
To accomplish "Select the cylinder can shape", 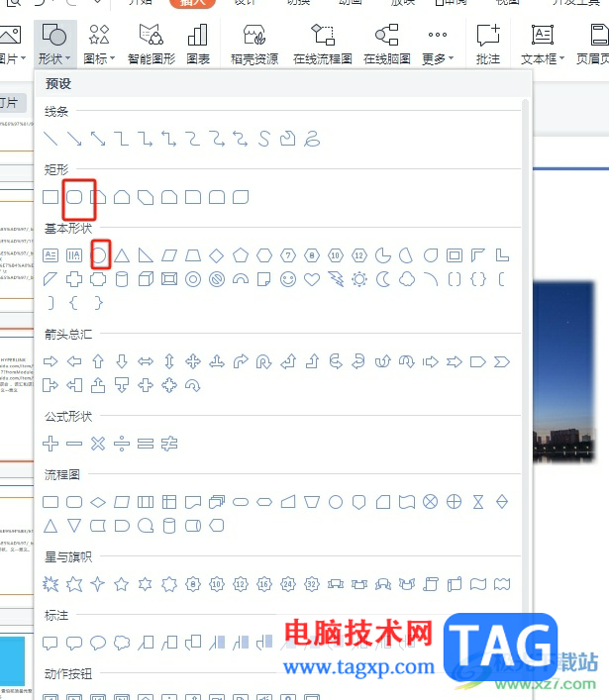I will tap(122, 279).
